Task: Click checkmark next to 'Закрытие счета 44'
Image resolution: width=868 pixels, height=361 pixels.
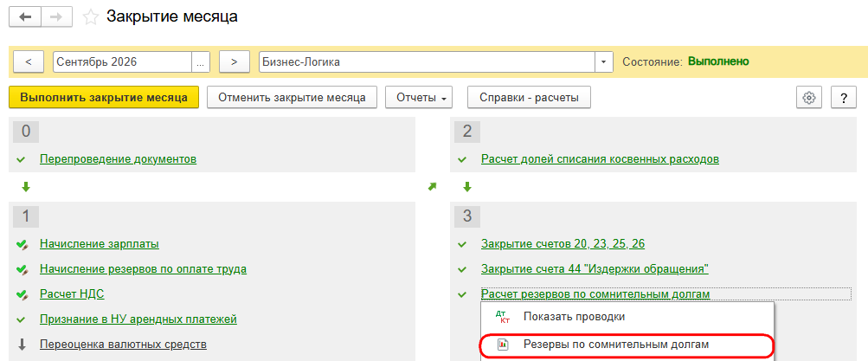Action: [462, 269]
